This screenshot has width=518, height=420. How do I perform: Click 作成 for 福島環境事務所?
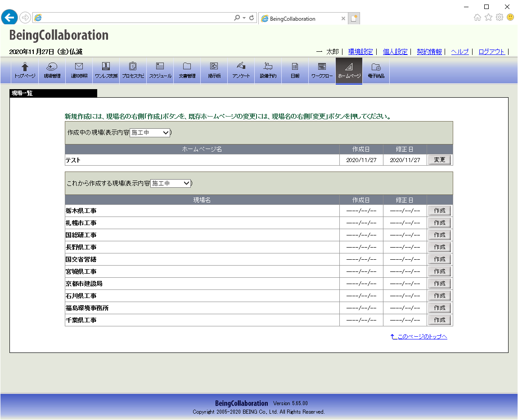440,308
